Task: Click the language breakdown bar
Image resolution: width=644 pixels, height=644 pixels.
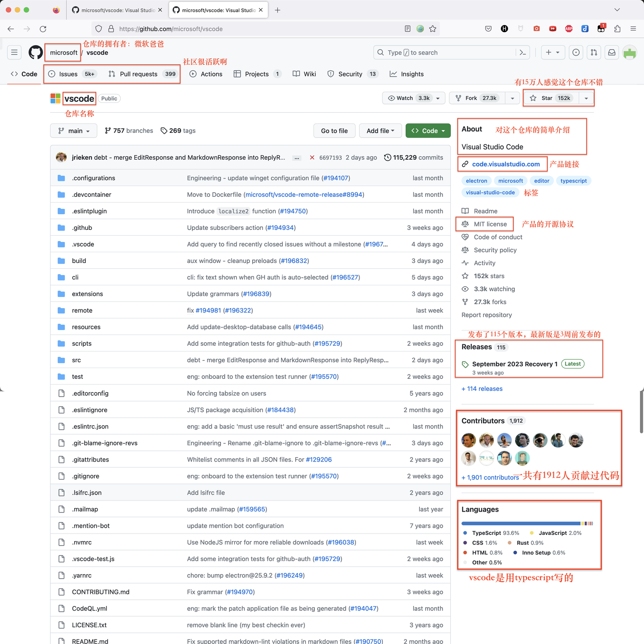Action: [527, 523]
